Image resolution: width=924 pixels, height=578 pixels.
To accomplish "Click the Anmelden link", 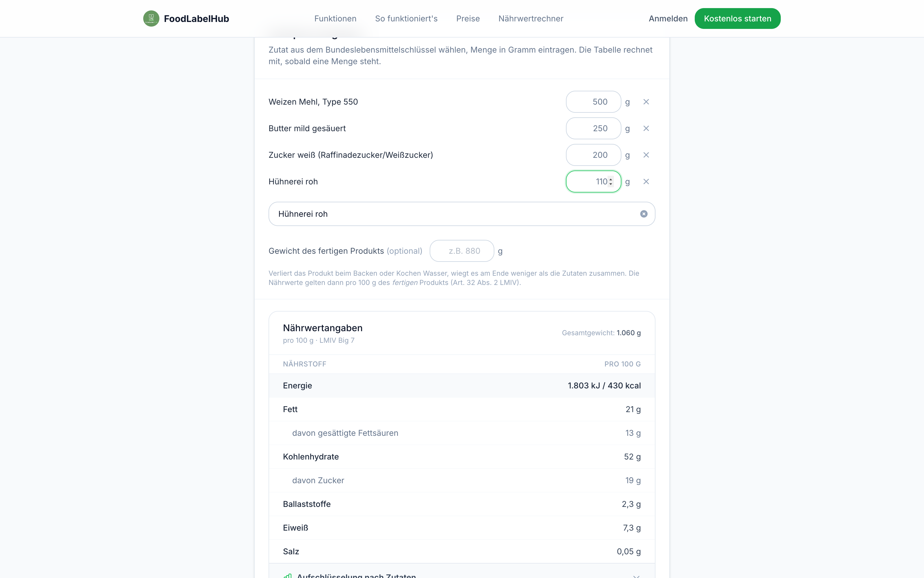I will pos(668,18).
